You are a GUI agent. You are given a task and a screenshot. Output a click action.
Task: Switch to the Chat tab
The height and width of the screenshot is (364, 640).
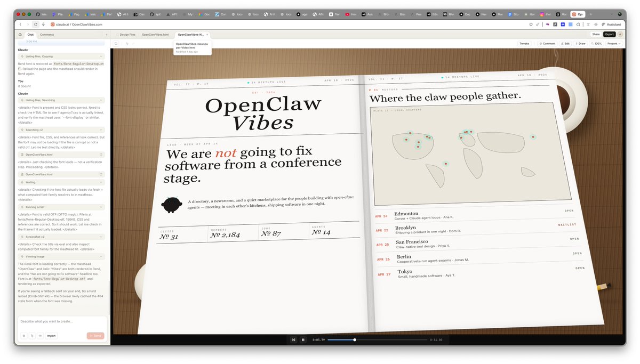(x=30, y=34)
